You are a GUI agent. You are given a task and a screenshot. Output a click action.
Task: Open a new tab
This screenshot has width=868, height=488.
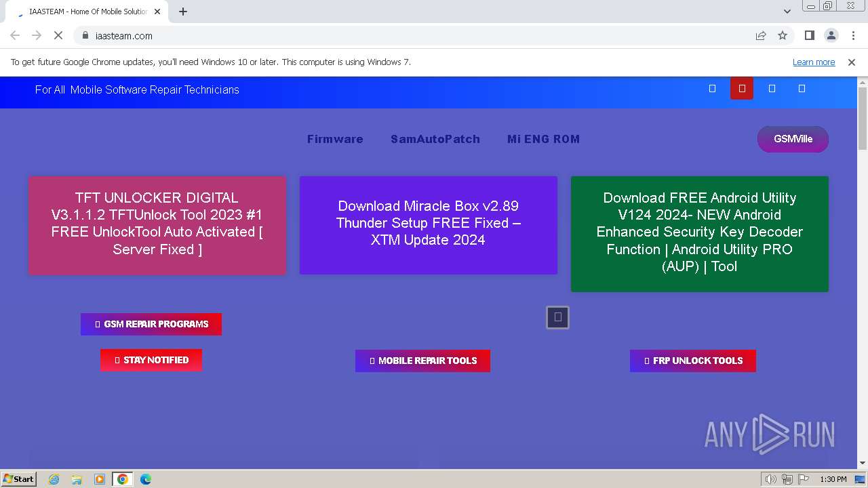tap(183, 12)
